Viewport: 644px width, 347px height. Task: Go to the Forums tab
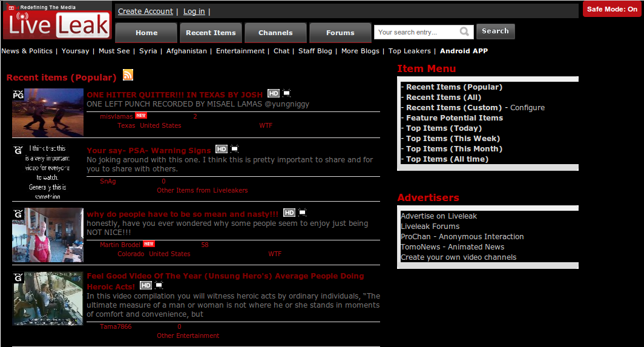click(x=340, y=33)
